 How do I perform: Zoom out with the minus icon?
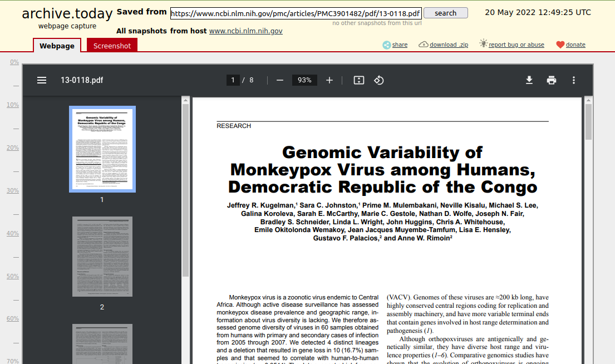click(x=279, y=80)
